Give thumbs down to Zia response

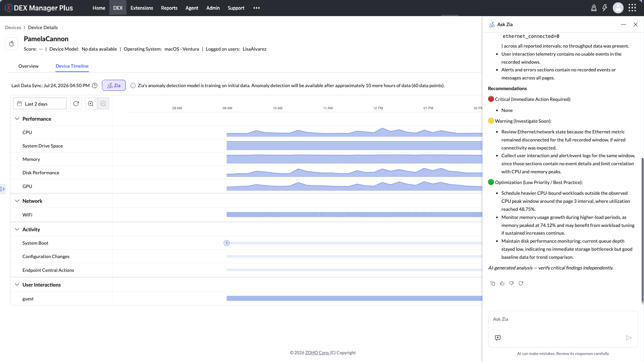tap(512, 283)
